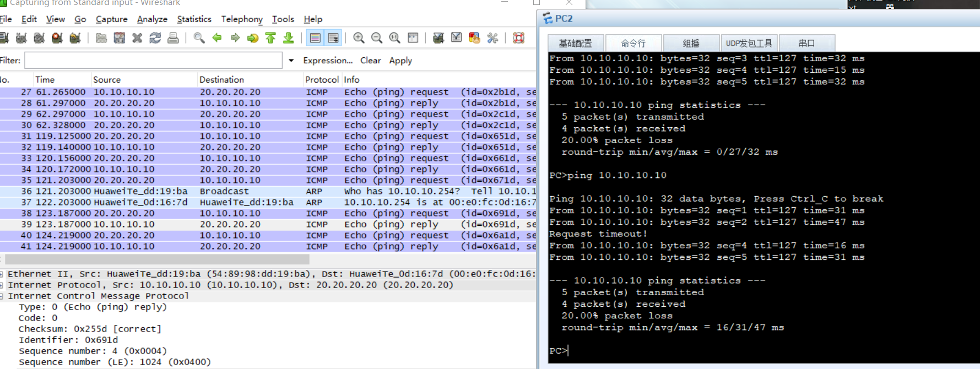Collapse Internet Control Message Protocol node
The height and width of the screenshot is (369, 980).
pyautogui.click(x=2, y=296)
